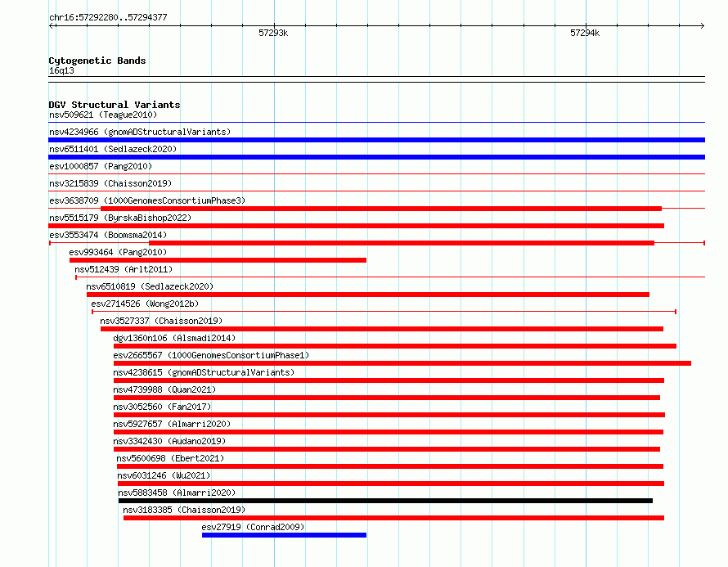
Task: Click nsv3052560 (Fan2017) variant label
Action: click(x=162, y=407)
